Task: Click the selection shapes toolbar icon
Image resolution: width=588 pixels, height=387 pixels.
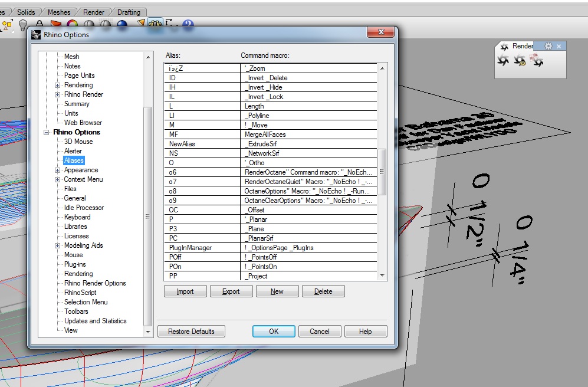Action: tap(6, 25)
